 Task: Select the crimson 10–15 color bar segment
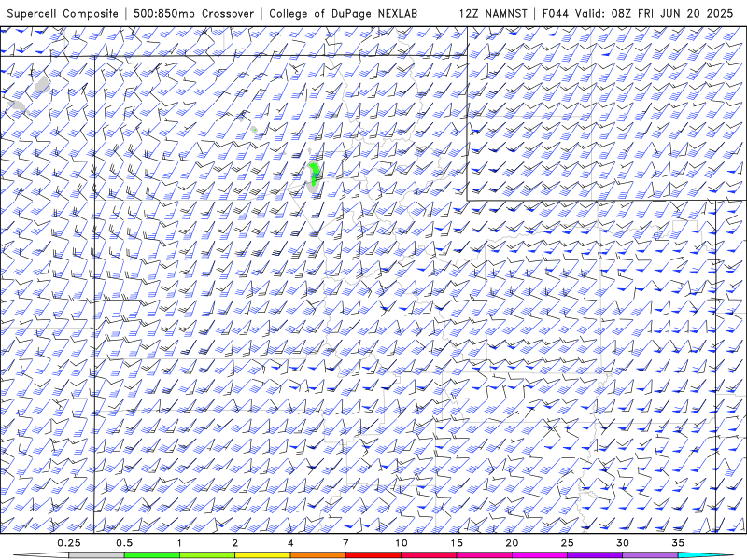[x=429, y=555]
